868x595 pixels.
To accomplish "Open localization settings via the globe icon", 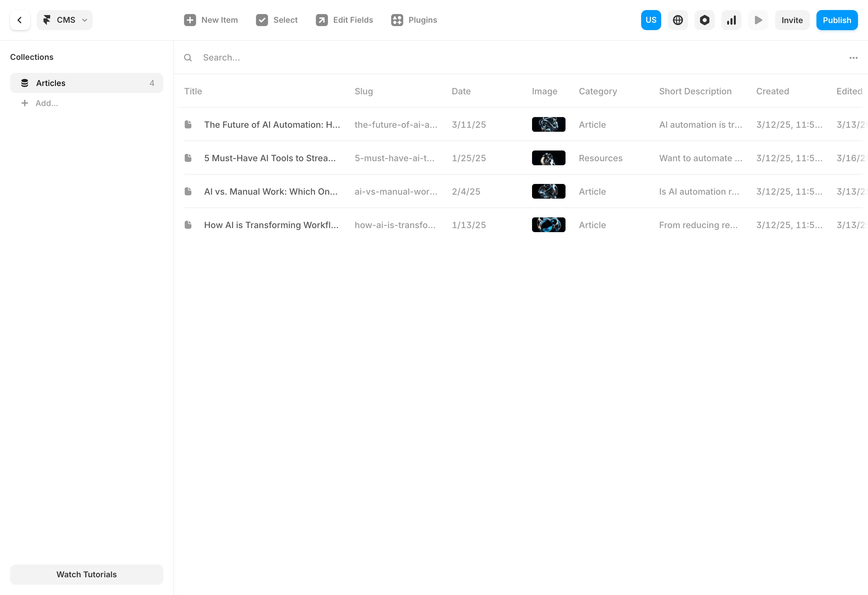I will [678, 20].
